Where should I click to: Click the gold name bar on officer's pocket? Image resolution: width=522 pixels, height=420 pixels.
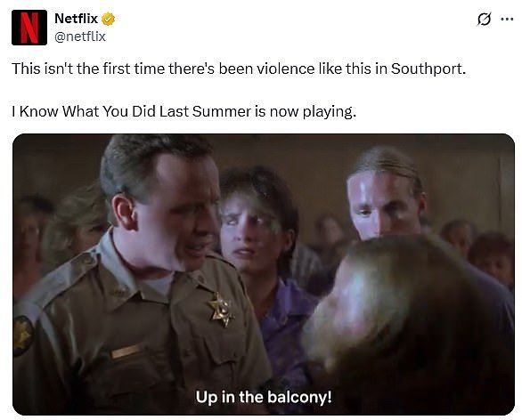click(x=126, y=351)
